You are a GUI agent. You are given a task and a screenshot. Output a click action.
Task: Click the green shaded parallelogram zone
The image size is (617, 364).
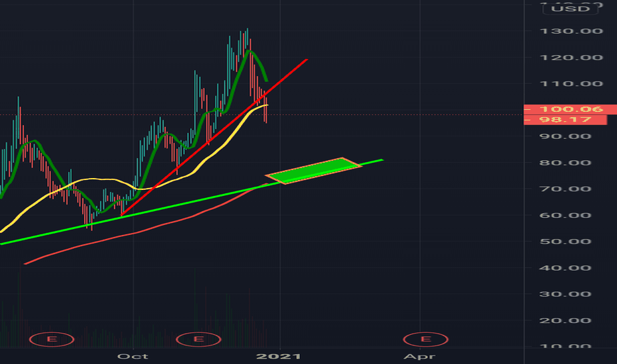click(x=313, y=170)
